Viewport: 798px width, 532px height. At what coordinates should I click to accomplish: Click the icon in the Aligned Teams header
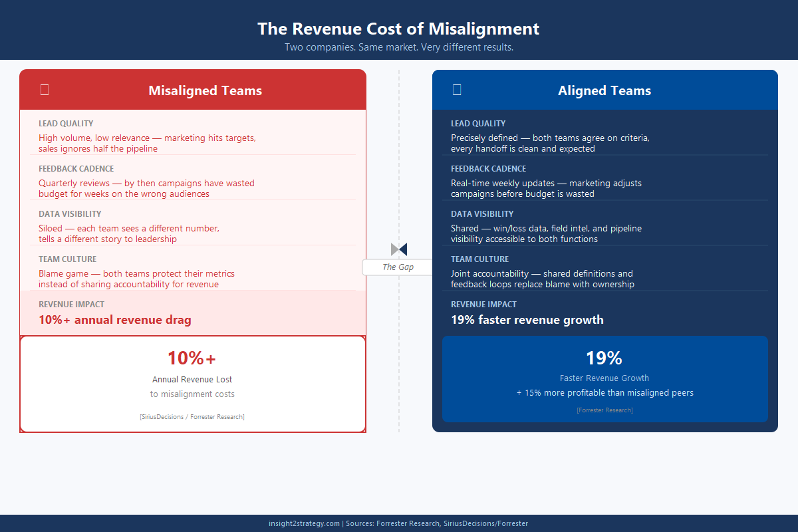click(x=457, y=90)
